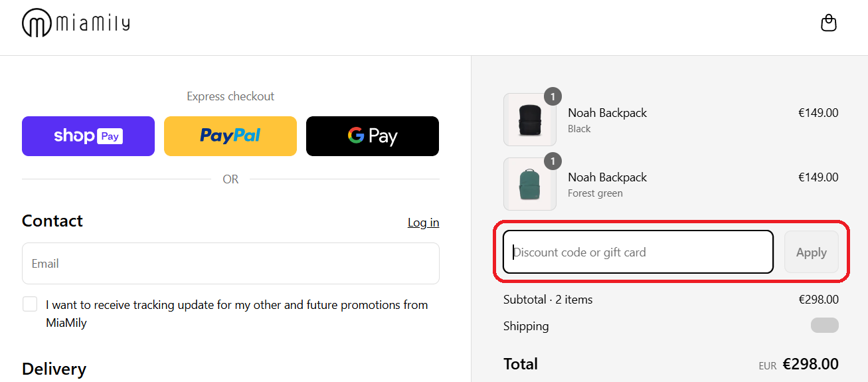This screenshot has height=382, width=868.
Task: Click the black Noah Backpack thumbnail
Action: pos(529,120)
